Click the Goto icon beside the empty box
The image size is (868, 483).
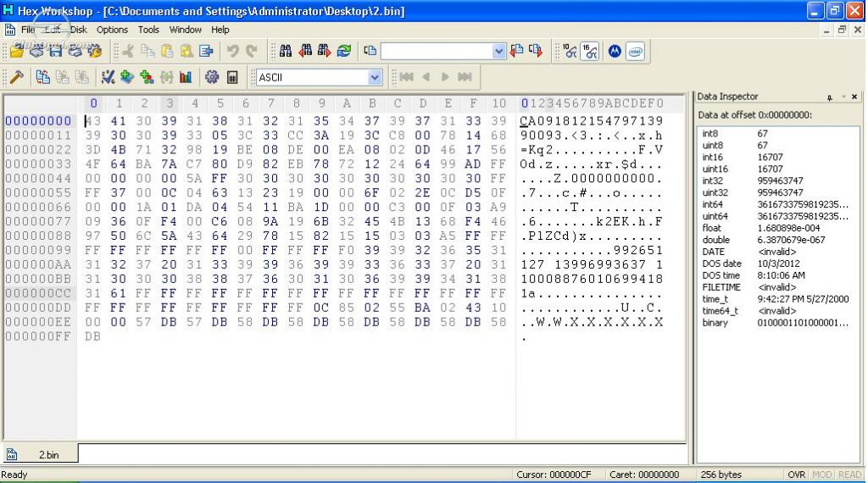[x=370, y=51]
